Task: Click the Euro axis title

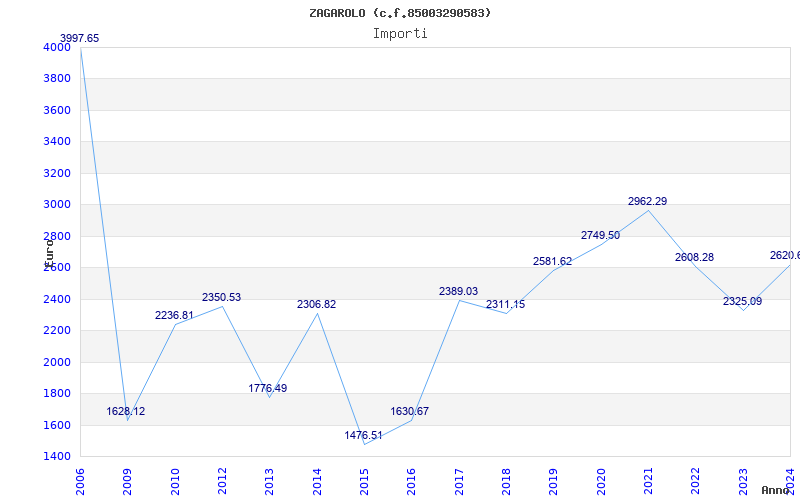Action: [x=49, y=252]
